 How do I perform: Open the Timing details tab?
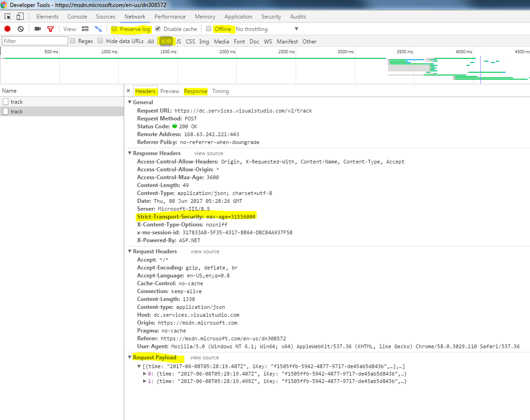(x=221, y=91)
